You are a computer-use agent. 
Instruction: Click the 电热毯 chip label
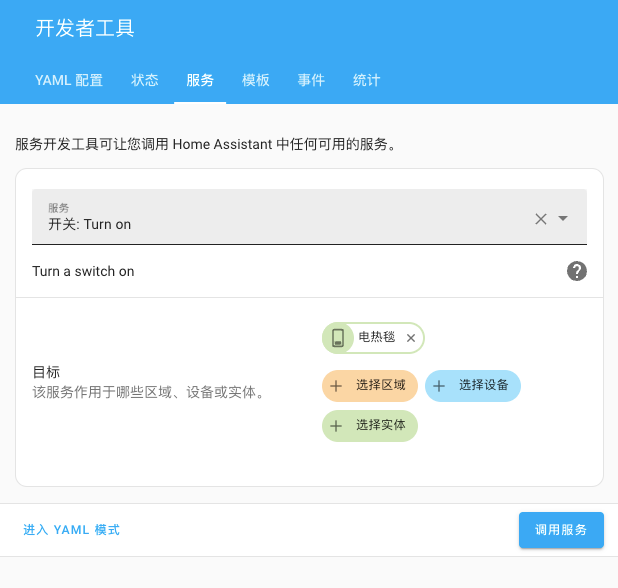(x=377, y=338)
